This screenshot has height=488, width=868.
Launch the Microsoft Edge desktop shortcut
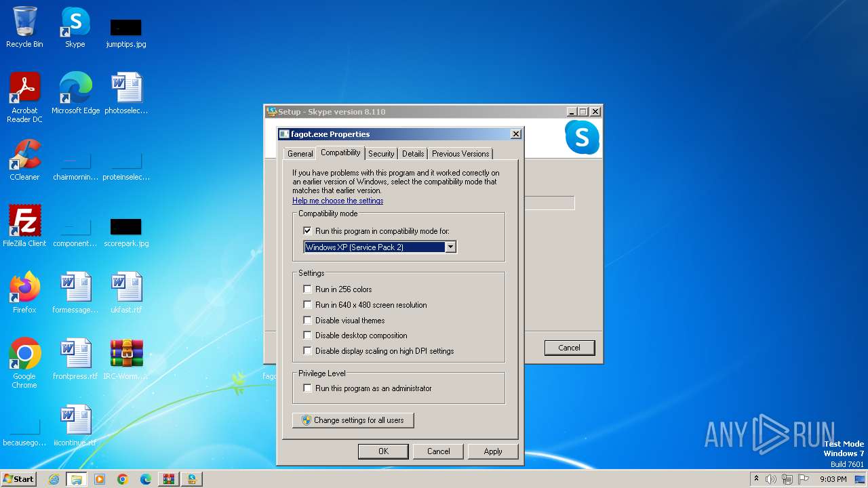coord(75,93)
